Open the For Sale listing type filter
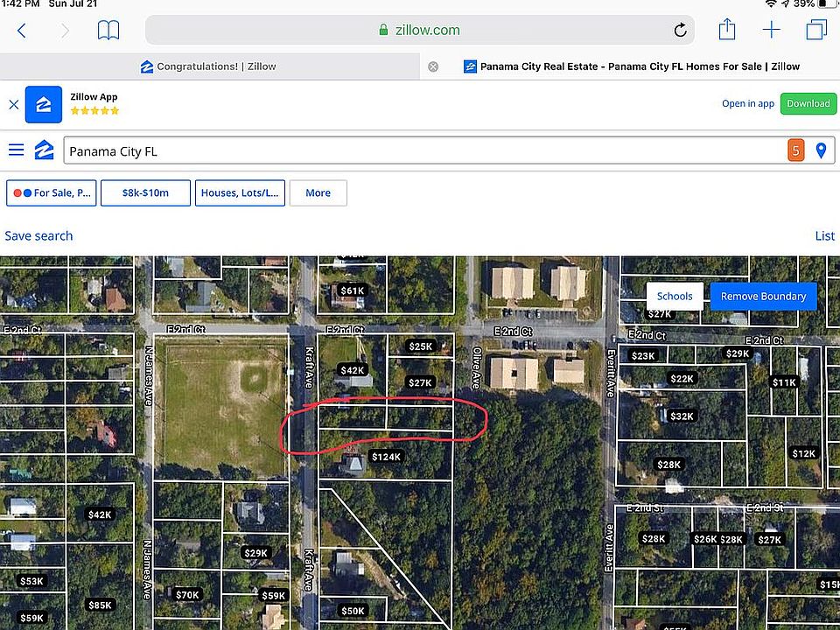This screenshot has height=630, width=840. tap(52, 192)
